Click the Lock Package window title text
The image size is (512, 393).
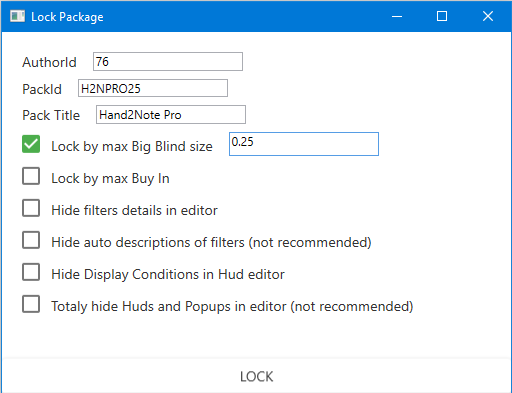(67, 17)
